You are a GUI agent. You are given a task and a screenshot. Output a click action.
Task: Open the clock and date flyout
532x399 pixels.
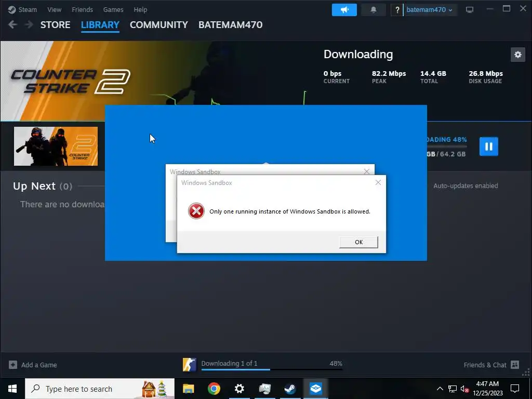(x=487, y=389)
